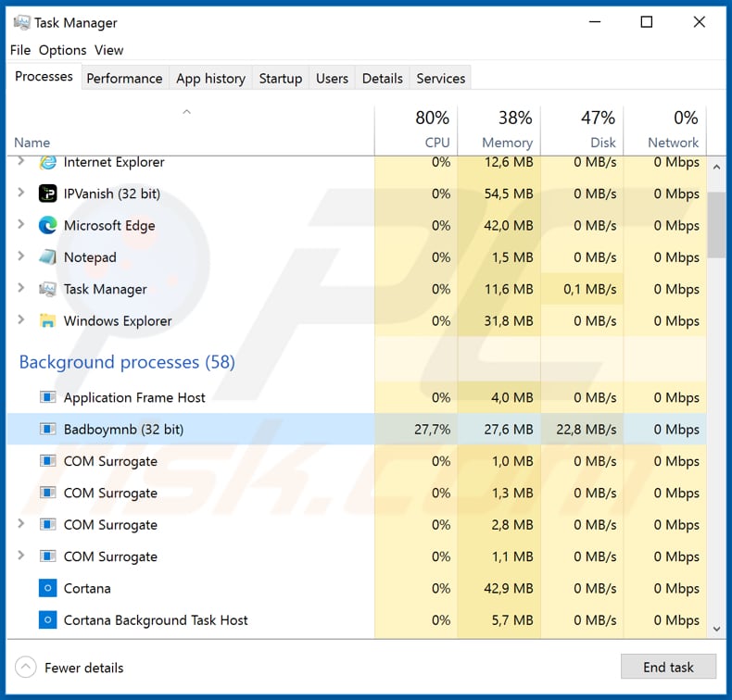This screenshot has width=732, height=700.
Task: Click the 31,8 MB Windows Explorer memory value
Action: click(x=509, y=321)
